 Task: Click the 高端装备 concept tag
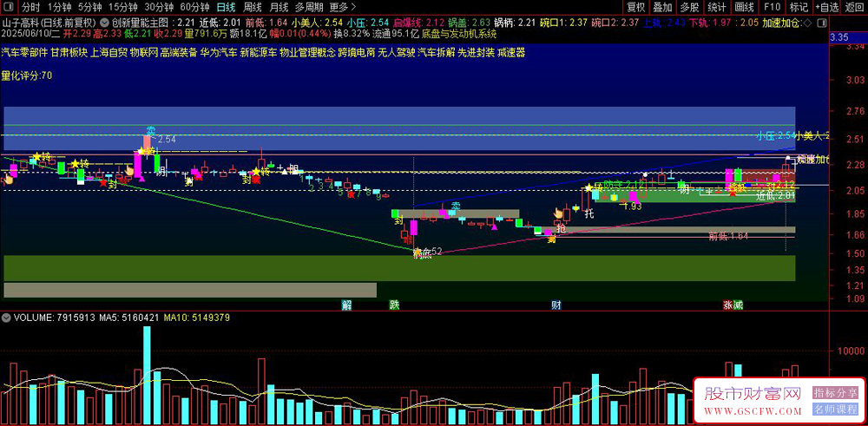pyautogui.click(x=178, y=53)
